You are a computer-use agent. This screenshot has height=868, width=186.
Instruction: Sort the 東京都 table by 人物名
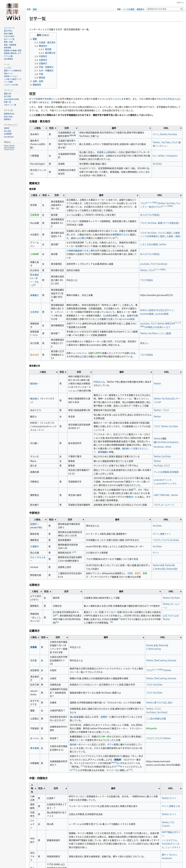pyautogui.click(x=35, y=195)
